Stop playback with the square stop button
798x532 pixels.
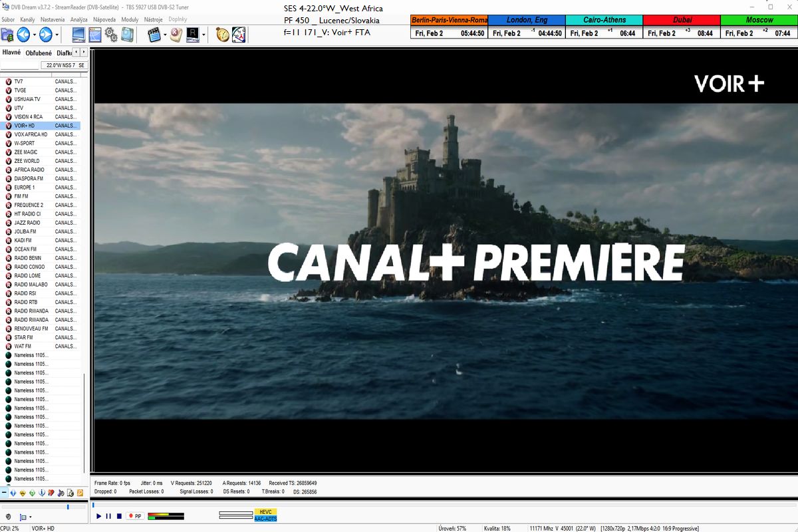[119, 516]
